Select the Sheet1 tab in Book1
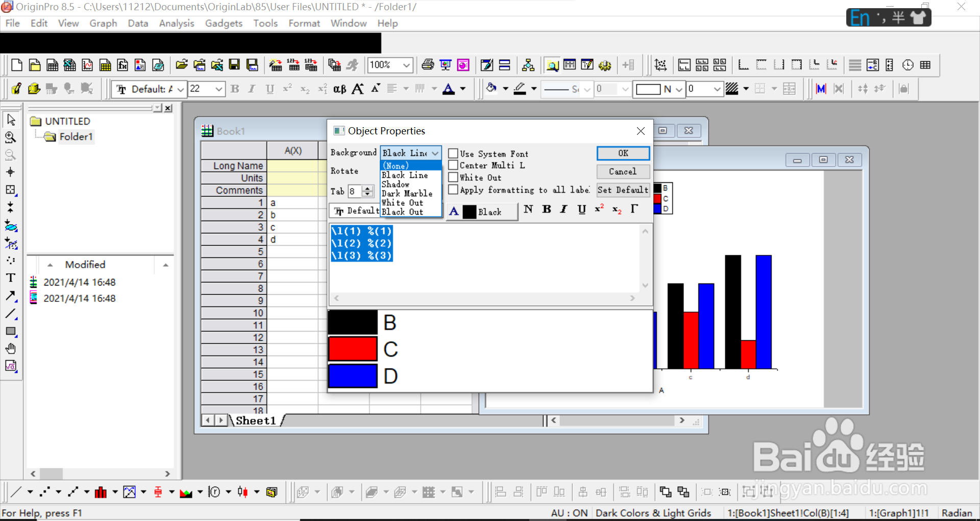This screenshot has height=521, width=980. (255, 420)
